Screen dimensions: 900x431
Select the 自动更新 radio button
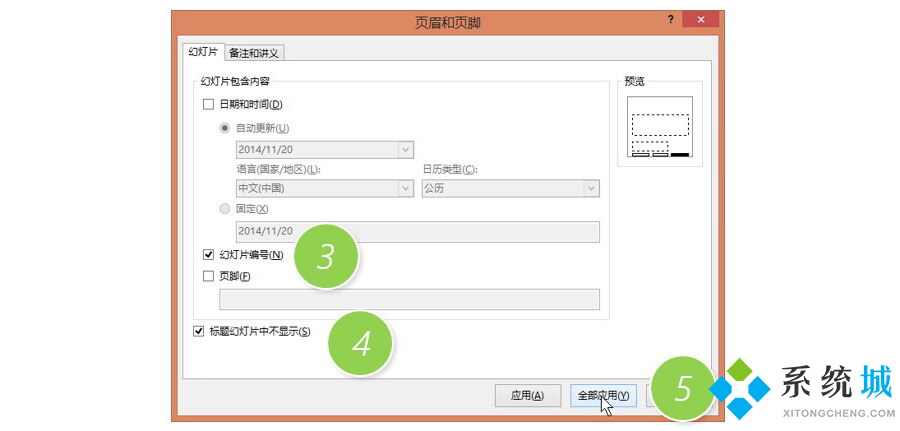point(225,128)
